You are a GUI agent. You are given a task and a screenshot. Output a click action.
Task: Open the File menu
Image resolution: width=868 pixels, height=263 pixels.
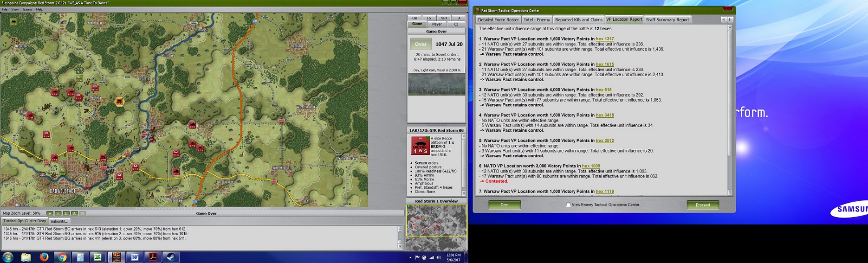point(5,9)
